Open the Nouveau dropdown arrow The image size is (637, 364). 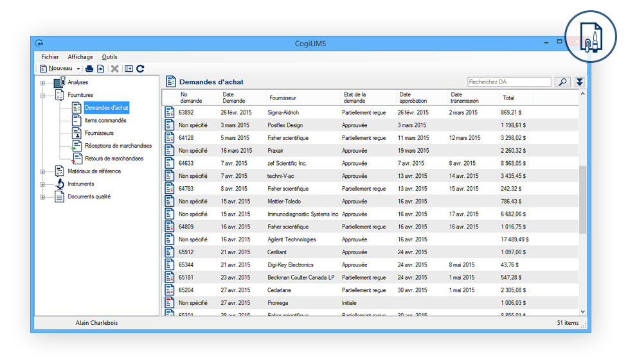pos(78,69)
